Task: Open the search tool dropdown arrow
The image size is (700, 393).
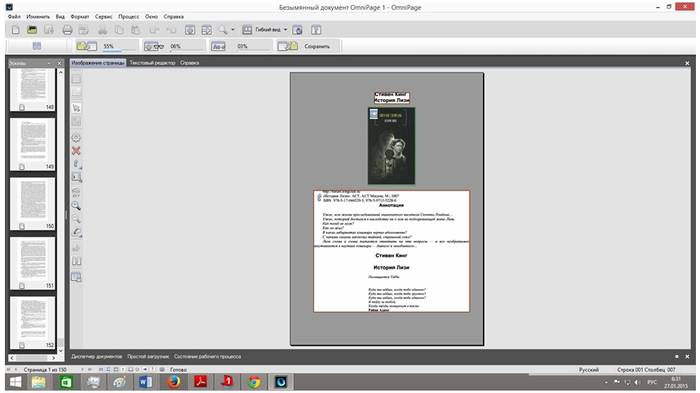Action: pos(233,30)
